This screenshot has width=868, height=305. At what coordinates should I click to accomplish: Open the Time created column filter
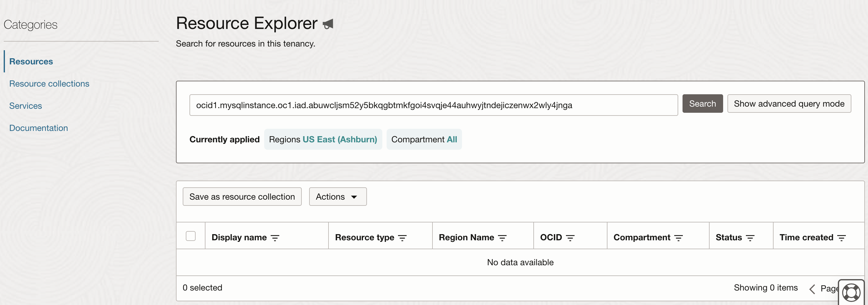tap(842, 237)
